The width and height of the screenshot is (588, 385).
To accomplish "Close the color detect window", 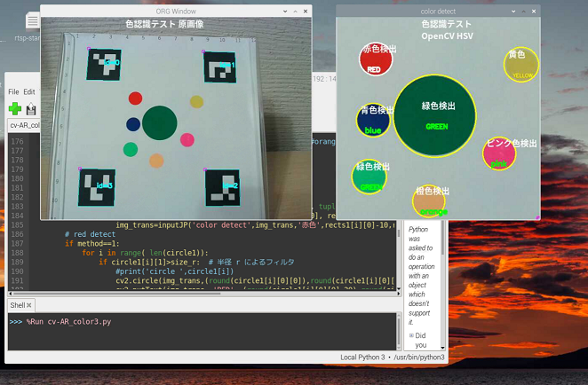I will point(534,12).
